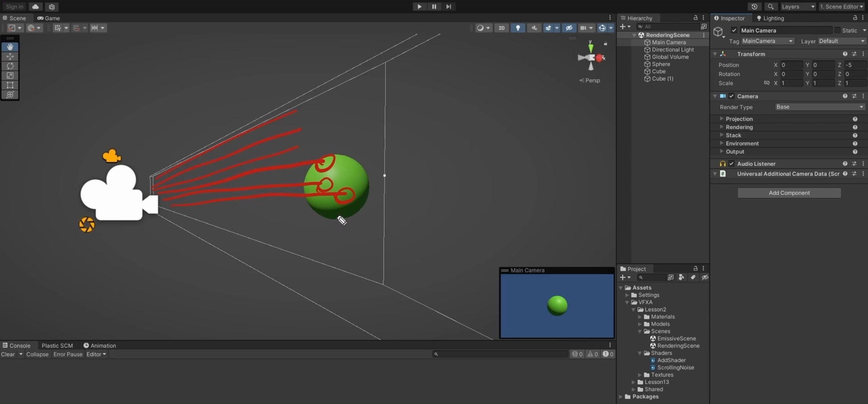The image size is (868, 404).
Task: Open the Plastic SCM tab
Action: pyautogui.click(x=57, y=346)
